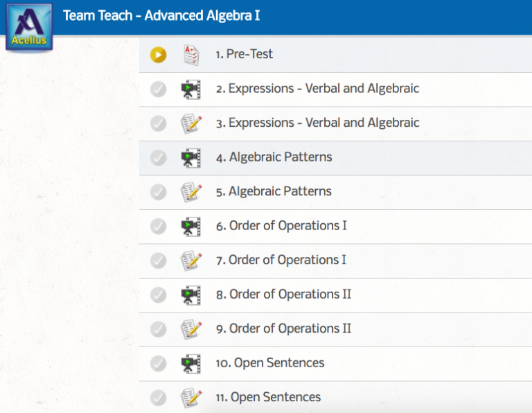532x413 pixels.
Task: Click gray checkmark circle for lesson 9
Action: (159, 329)
